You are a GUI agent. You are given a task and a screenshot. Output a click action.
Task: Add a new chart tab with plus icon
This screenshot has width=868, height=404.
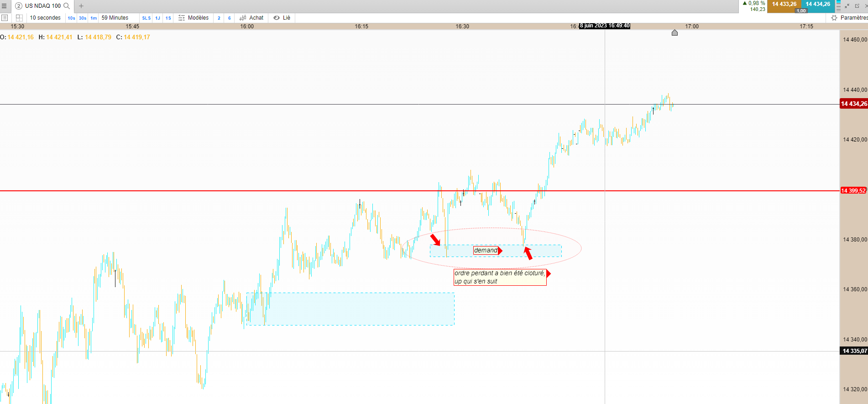(81, 6)
